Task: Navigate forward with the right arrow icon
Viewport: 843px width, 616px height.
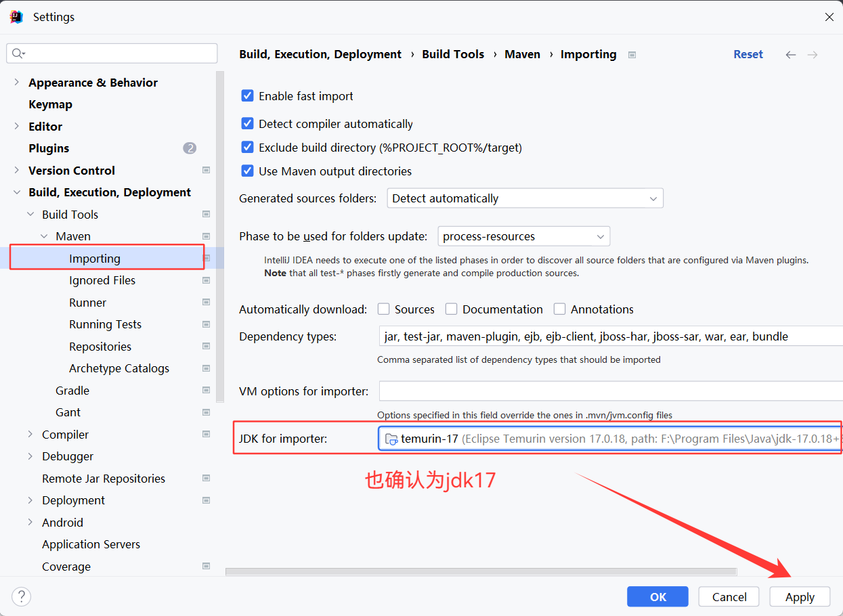Action: tap(813, 55)
